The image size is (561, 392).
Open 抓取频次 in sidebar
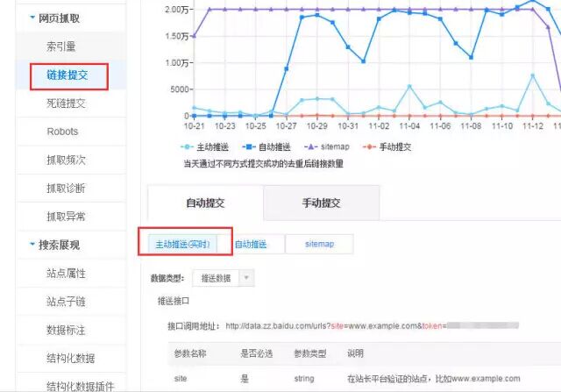67,160
